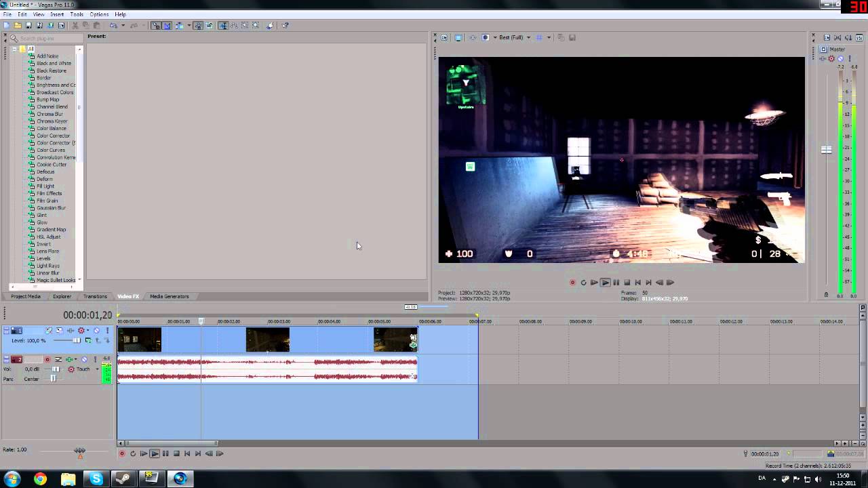Viewport: 868px width, 488px height.
Task: Click the Master bus volume fader
Action: click(826, 150)
